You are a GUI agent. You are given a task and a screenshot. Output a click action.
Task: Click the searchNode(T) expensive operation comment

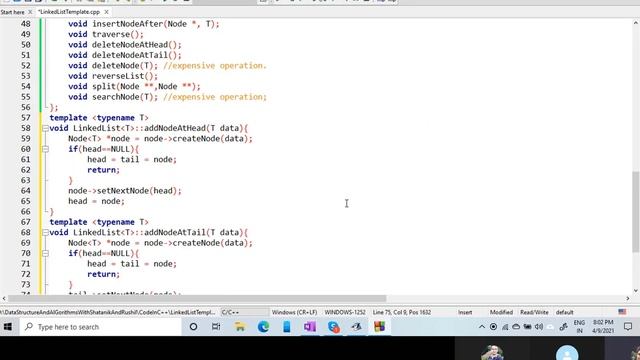(x=215, y=97)
